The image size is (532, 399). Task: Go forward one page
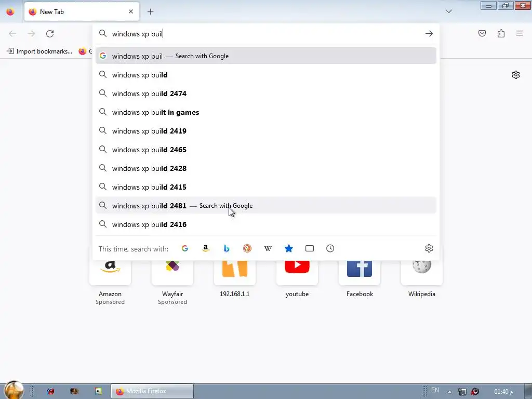click(x=31, y=34)
